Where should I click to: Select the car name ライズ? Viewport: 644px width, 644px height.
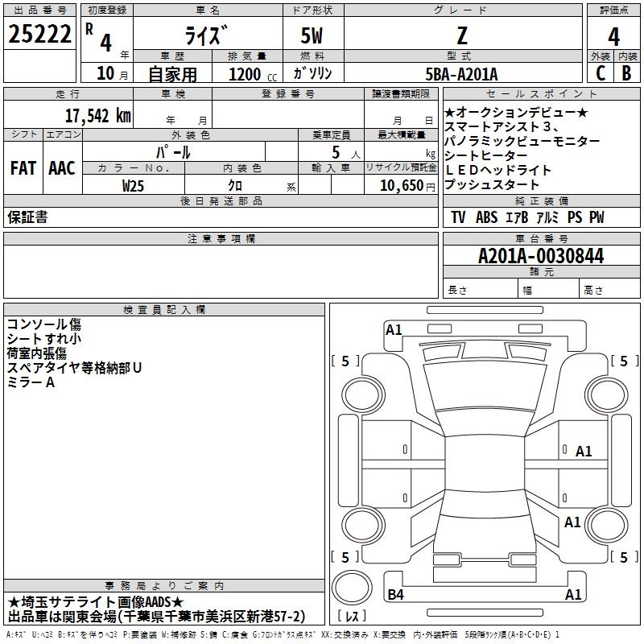pyautogui.click(x=208, y=35)
